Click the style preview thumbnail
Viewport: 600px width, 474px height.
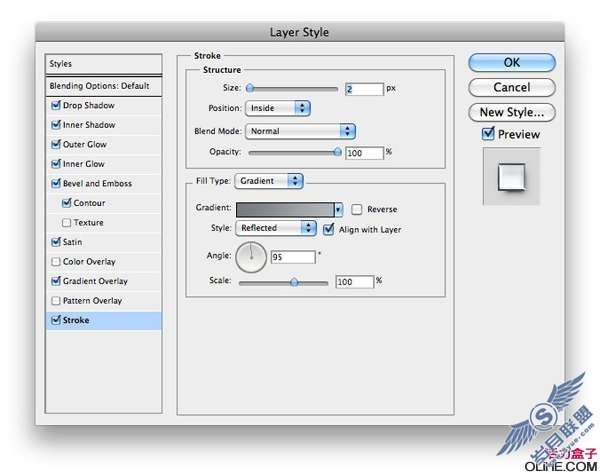[x=512, y=177]
